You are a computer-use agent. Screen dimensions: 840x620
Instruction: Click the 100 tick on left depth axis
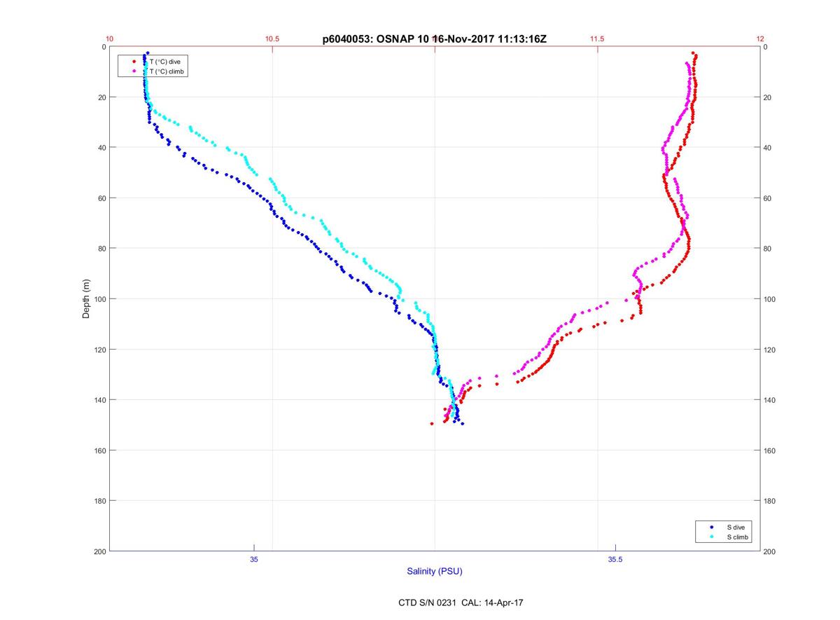click(x=100, y=299)
